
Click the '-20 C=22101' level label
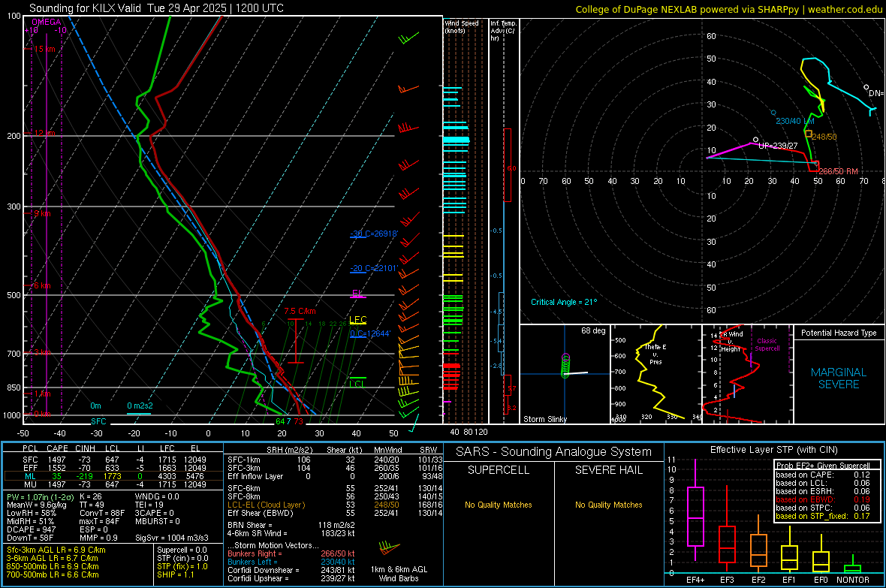tap(374, 268)
